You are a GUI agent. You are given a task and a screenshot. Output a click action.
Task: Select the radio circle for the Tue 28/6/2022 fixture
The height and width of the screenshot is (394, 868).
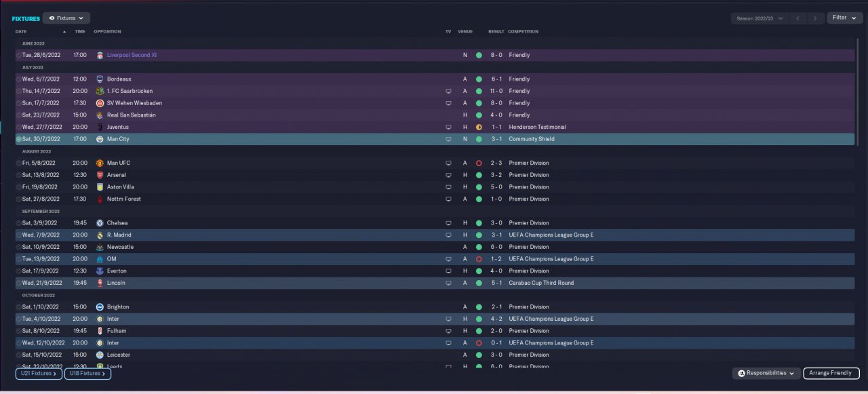tap(18, 55)
